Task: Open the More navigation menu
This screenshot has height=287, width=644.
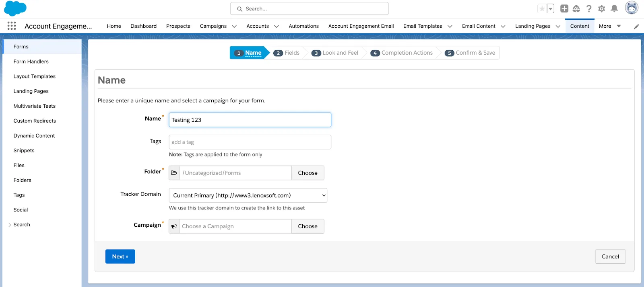Action: pos(610,26)
